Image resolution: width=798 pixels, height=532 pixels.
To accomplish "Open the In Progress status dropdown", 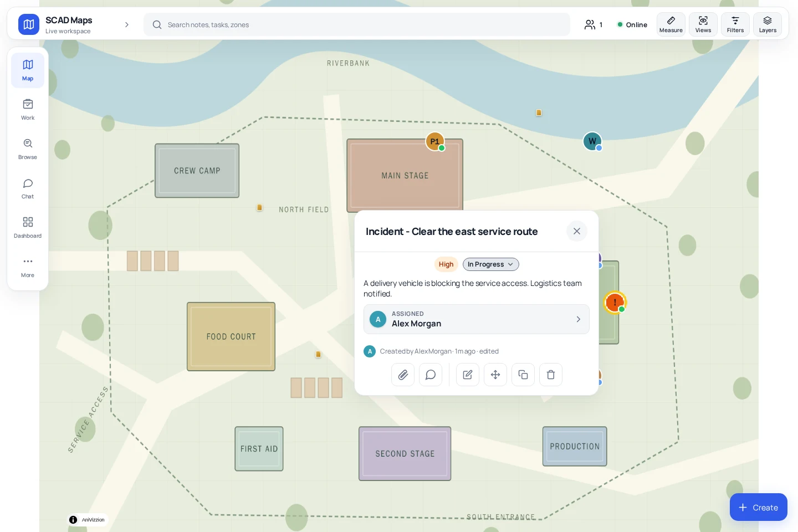I will (x=491, y=264).
